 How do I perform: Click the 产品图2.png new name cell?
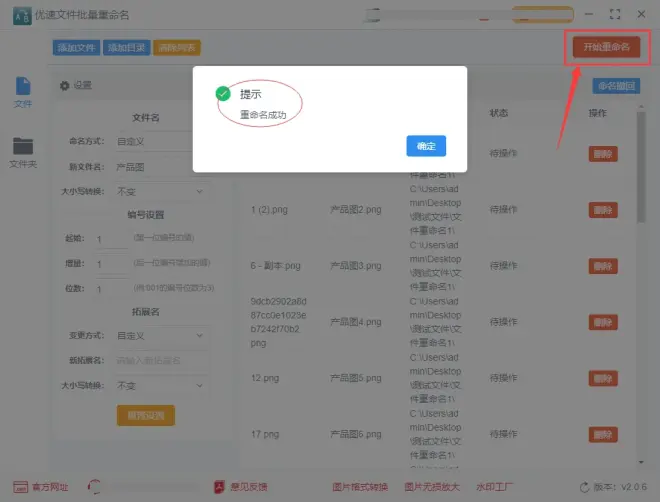point(356,210)
